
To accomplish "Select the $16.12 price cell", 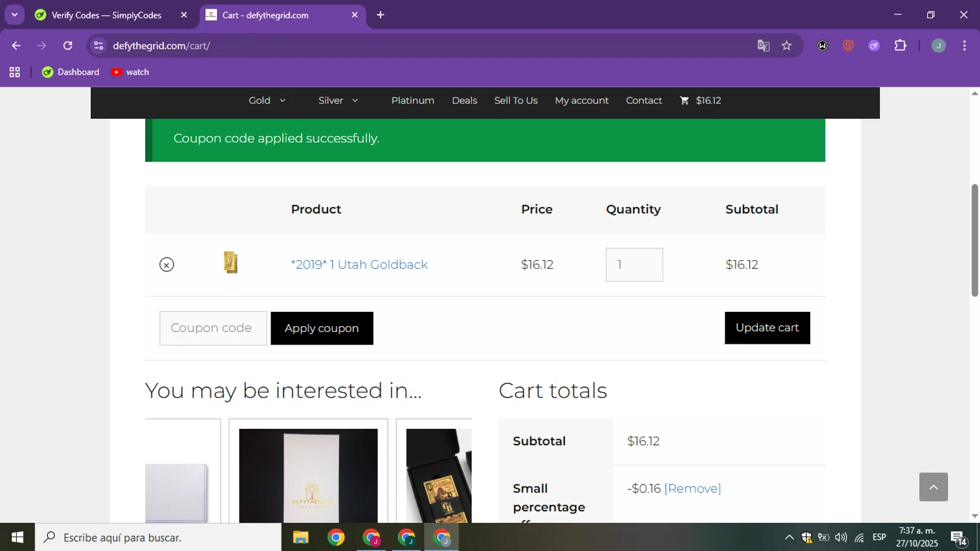I will 537,265.
